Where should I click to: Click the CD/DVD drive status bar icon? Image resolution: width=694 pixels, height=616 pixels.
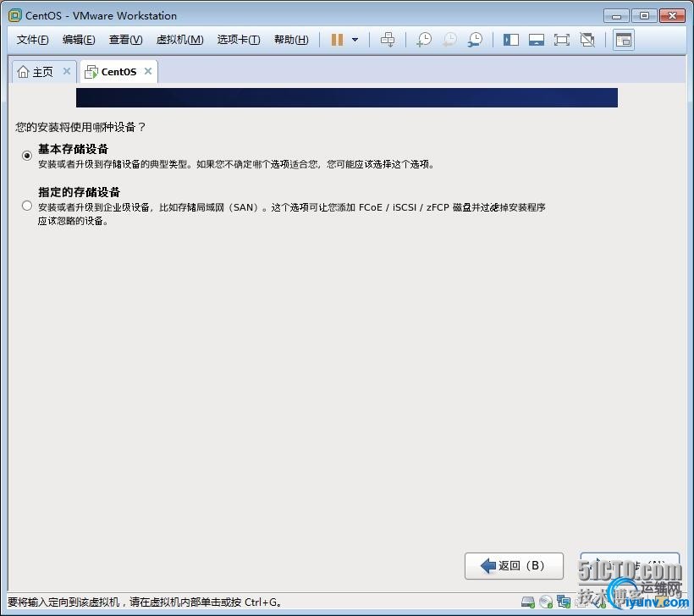(546, 602)
